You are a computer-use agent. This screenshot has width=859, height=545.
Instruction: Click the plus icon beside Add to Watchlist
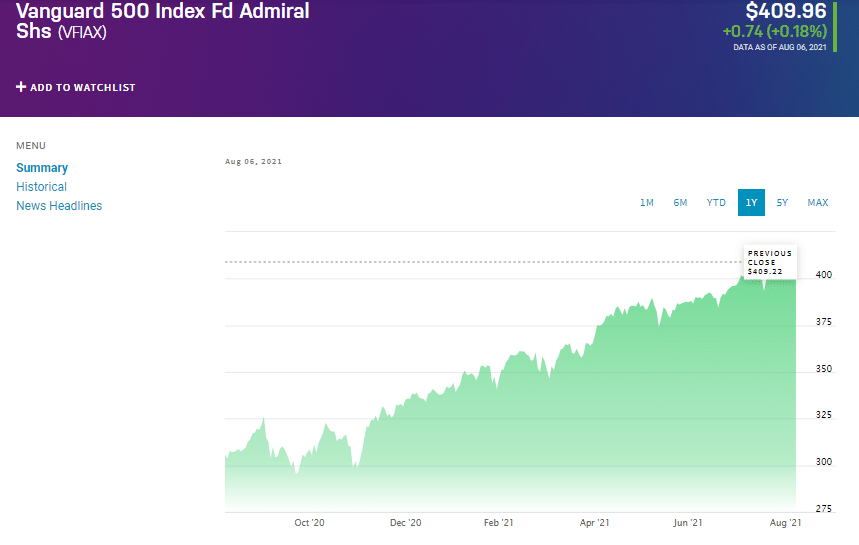[21, 87]
